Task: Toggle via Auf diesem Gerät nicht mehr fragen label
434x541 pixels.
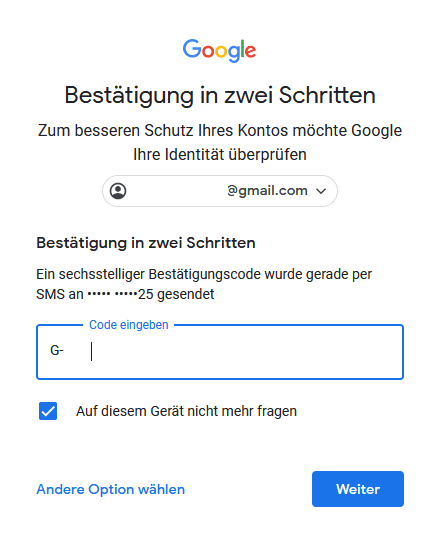Action: [x=186, y=411]
